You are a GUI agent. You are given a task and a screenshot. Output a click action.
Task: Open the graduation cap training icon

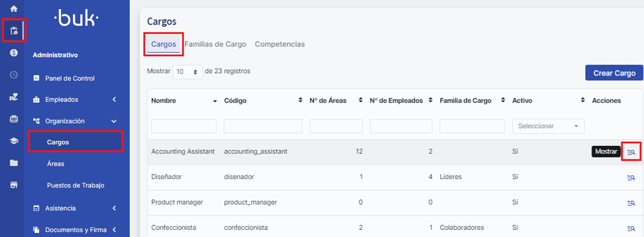point(14,141)
